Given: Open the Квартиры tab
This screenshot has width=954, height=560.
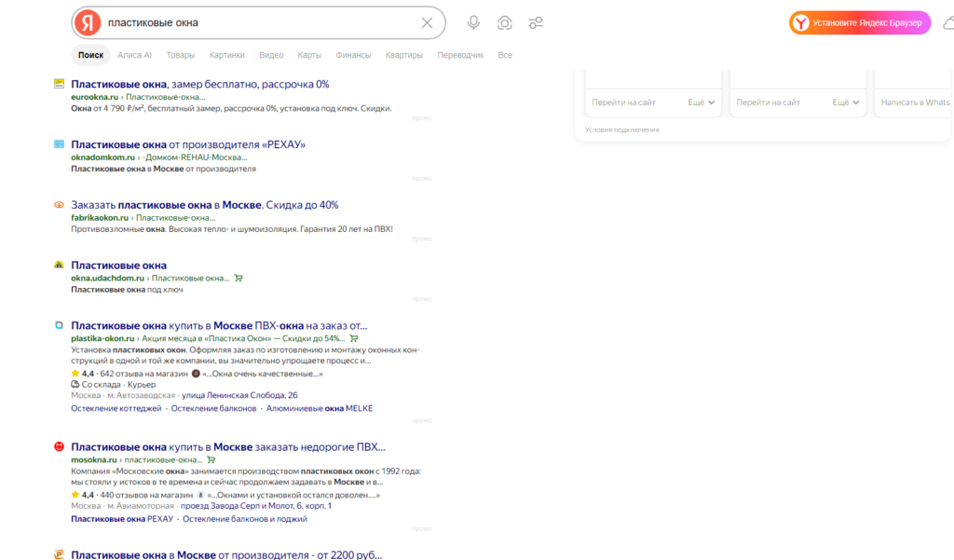Looking at the screenshot, I should point(404,55).
